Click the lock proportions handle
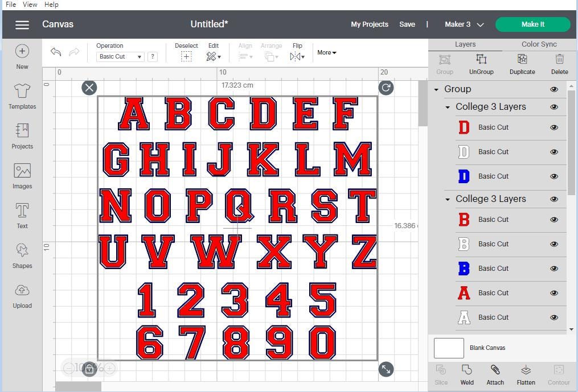Screen dimensions: 578x392 tap(89, 369)
